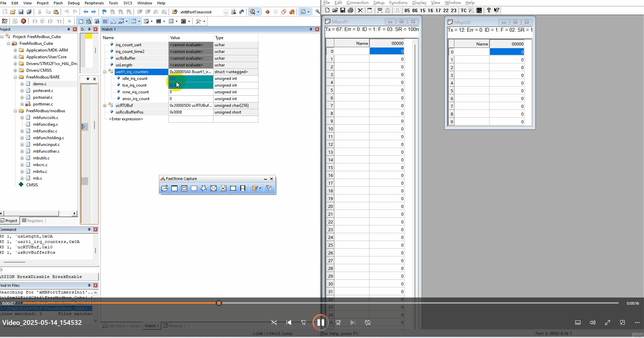
Task: Switch to Call Stack + Locals tab
Action: 121,326
